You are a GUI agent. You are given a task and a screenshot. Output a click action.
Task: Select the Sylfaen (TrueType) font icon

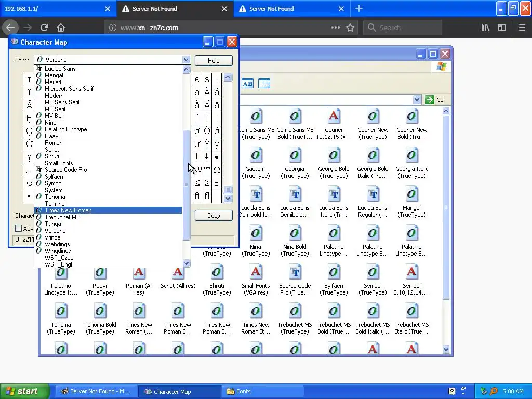click(334, 280)
